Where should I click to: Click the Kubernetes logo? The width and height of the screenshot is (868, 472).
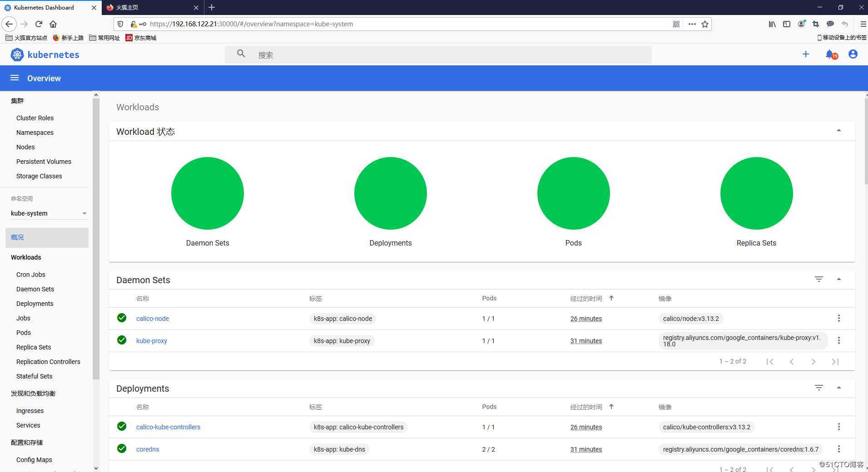click(x=45, y=54)
